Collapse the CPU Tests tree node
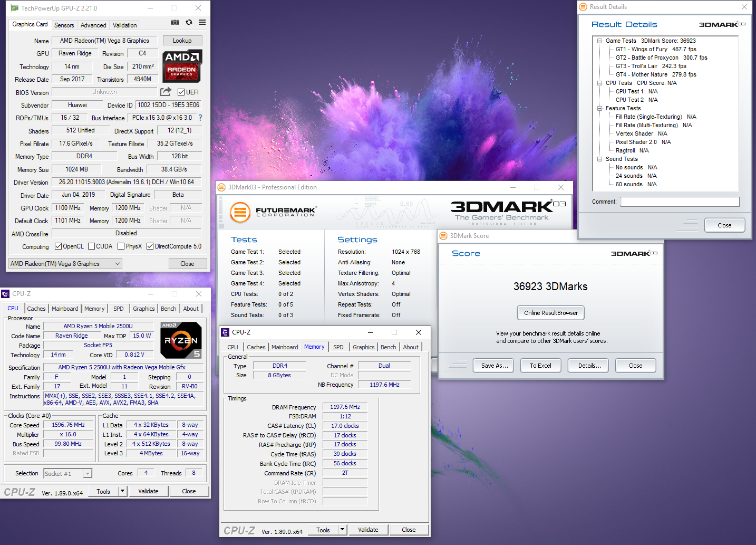The width and height of the screenshot is (756, 545). [x=600, y=83]
